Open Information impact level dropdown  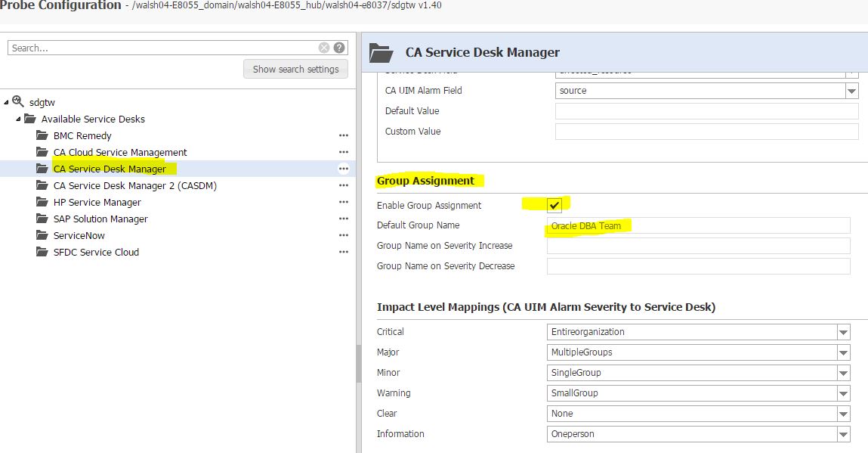(x=843, y=434)
